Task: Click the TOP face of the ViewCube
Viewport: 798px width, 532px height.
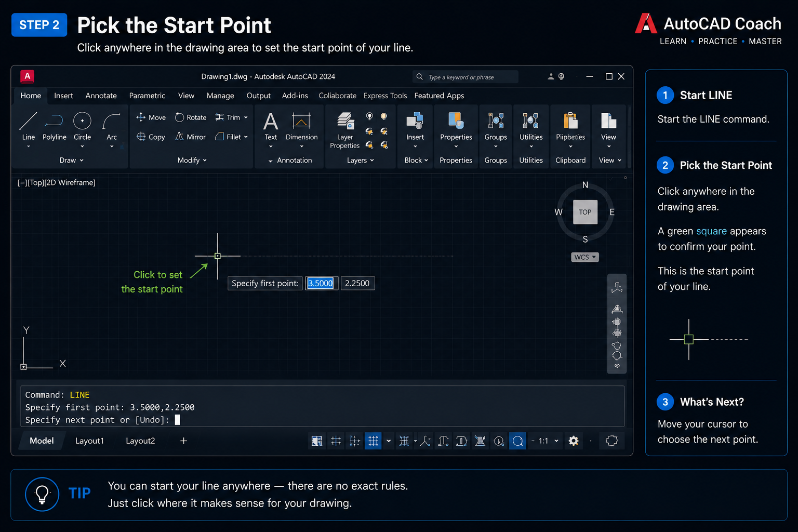Action: (x=585, y=212)
